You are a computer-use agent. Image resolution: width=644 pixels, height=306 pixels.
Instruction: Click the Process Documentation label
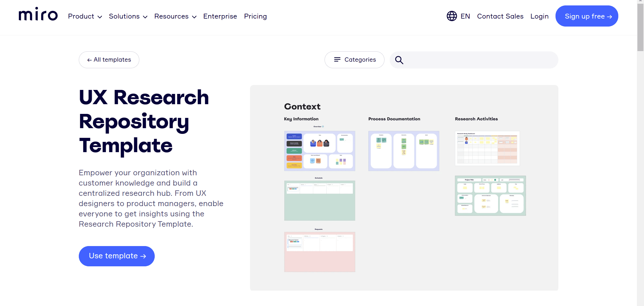coord(394,119)
